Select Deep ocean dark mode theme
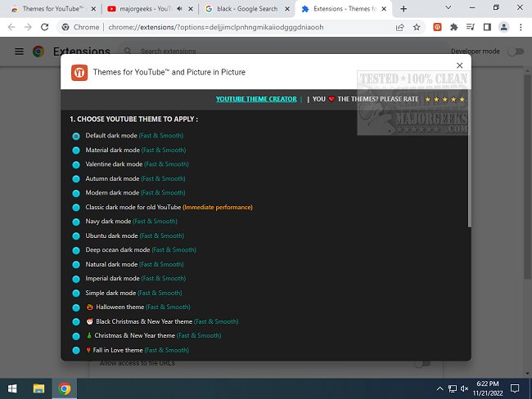 pos(76,250)
